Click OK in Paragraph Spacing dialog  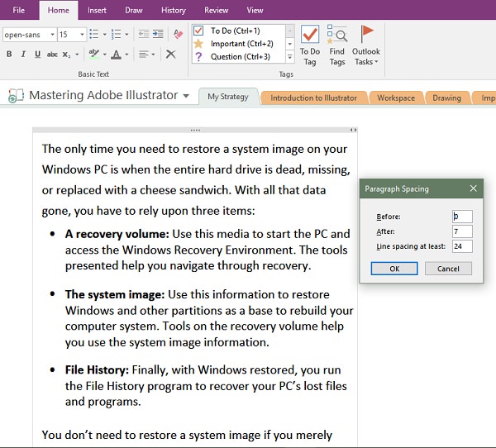pyautogui.click(x=394, y=269)
